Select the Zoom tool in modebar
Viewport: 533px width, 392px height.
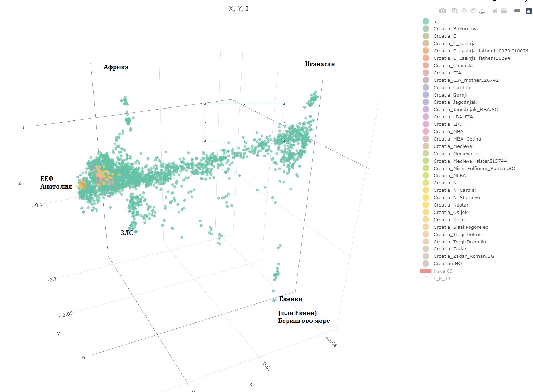tap(455, 11)
